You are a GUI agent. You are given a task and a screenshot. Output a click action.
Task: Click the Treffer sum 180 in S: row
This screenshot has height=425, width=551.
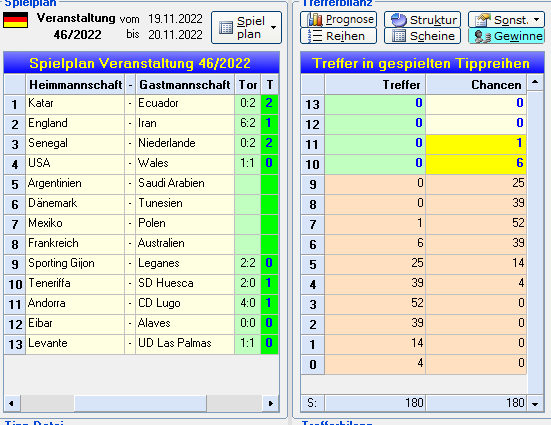pyautogui.click(x=375, y=403)
